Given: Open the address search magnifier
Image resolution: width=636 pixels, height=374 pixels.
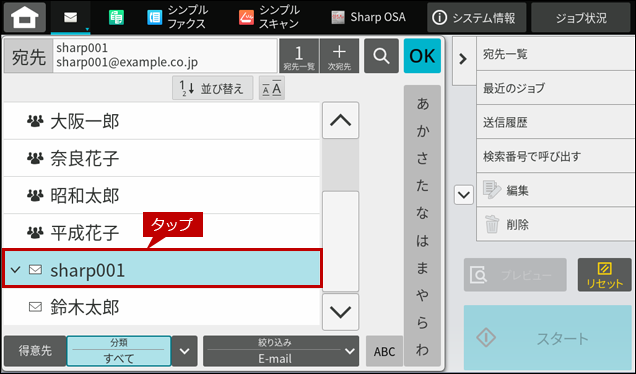Looking at the screenshot, I should pyautogui.click(x=381, y=56).
